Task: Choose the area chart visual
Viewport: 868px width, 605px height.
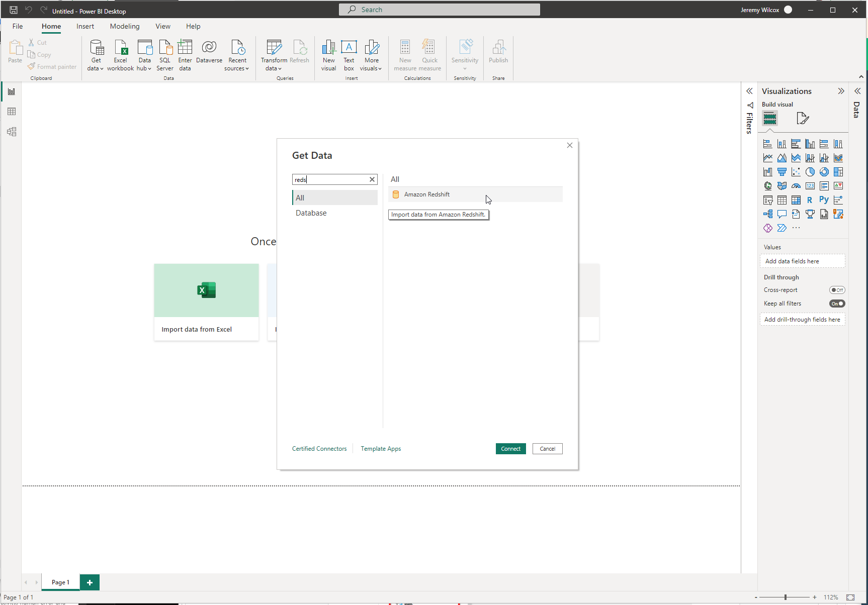Action: [782, 158]
